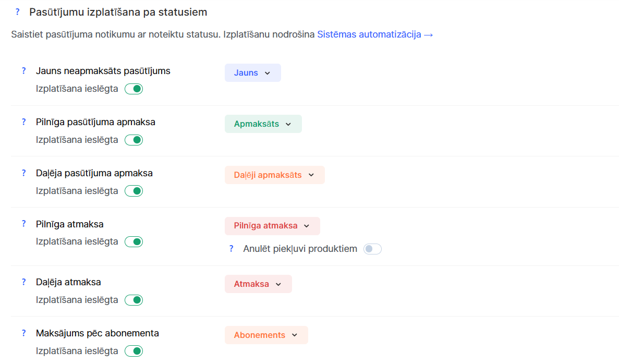Click help icon for Daļēja pasūtījuma apmaksa
The width and height of the screenshot is (619, 364).
pos(23,173)
